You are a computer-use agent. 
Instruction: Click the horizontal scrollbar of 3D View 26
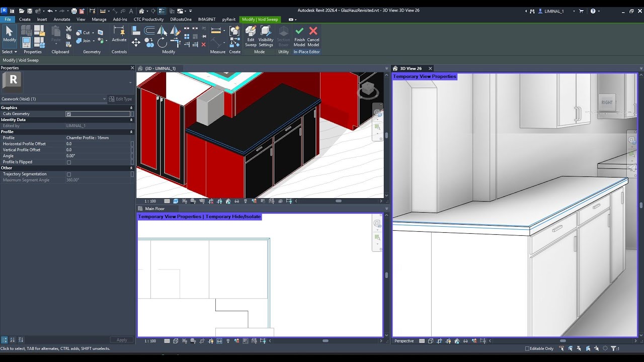562,341
